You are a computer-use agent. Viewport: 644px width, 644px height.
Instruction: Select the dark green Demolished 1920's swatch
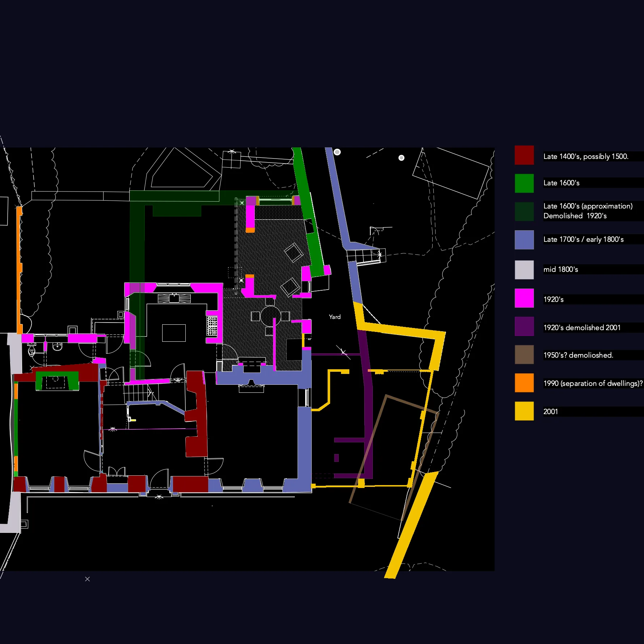(524, 211)
